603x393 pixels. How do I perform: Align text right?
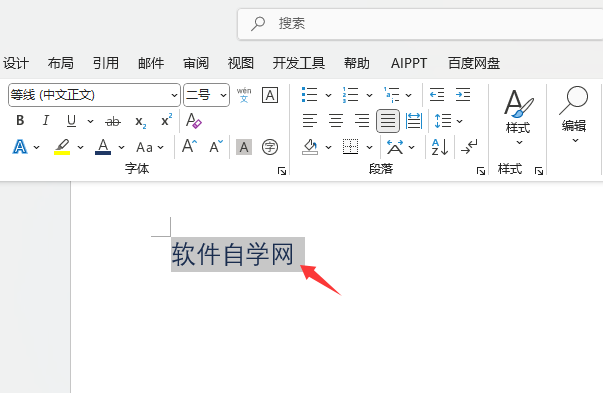362,121
